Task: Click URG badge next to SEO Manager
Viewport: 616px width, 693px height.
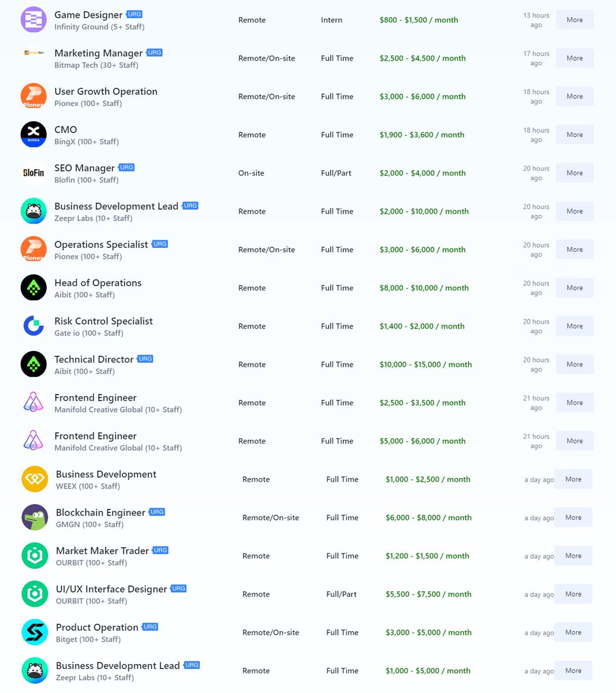Action: 126,167
